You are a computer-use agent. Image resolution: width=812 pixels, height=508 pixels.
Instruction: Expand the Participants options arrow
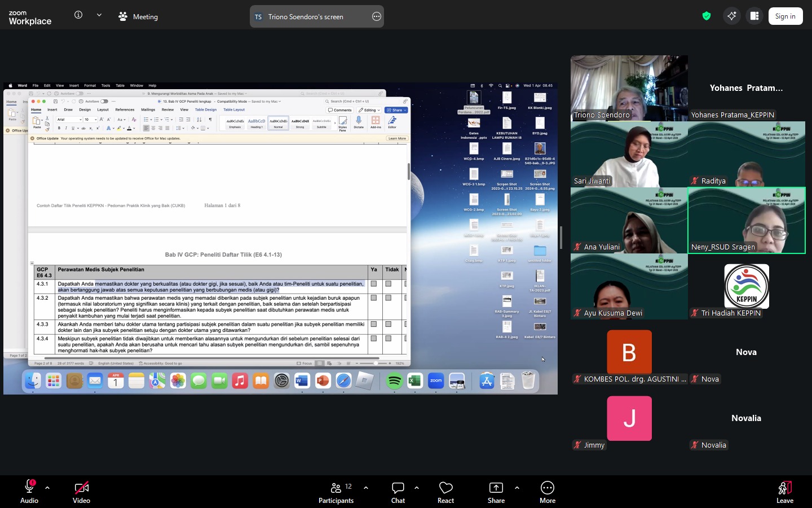point(366,488)
